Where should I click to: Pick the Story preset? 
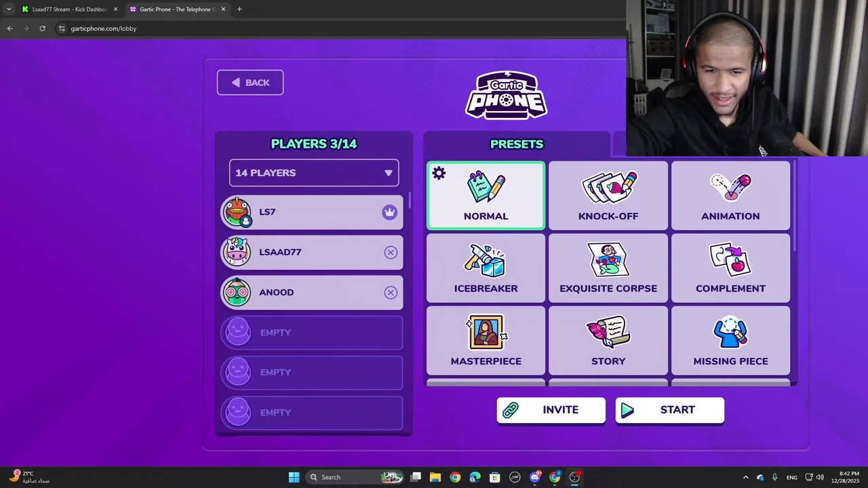coord(608,341)
